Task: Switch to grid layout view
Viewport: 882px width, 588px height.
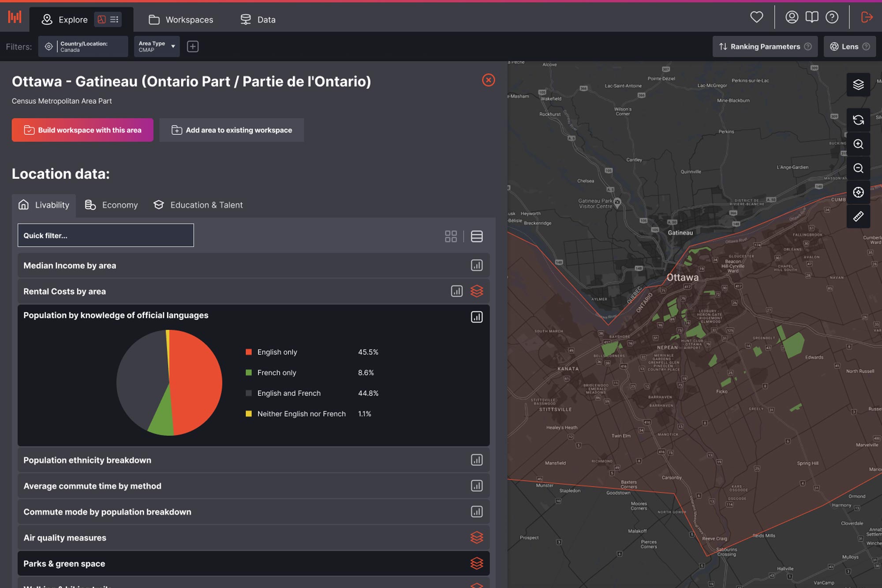Action: pyautogui.click(x=451, y=236)
